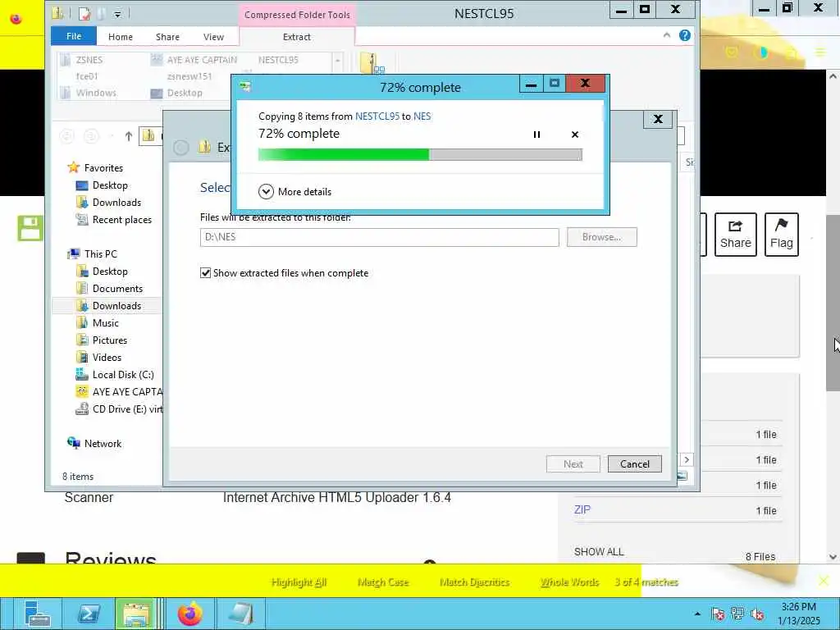Switch to the Home ribbon tab

click(x=121, y=37)
